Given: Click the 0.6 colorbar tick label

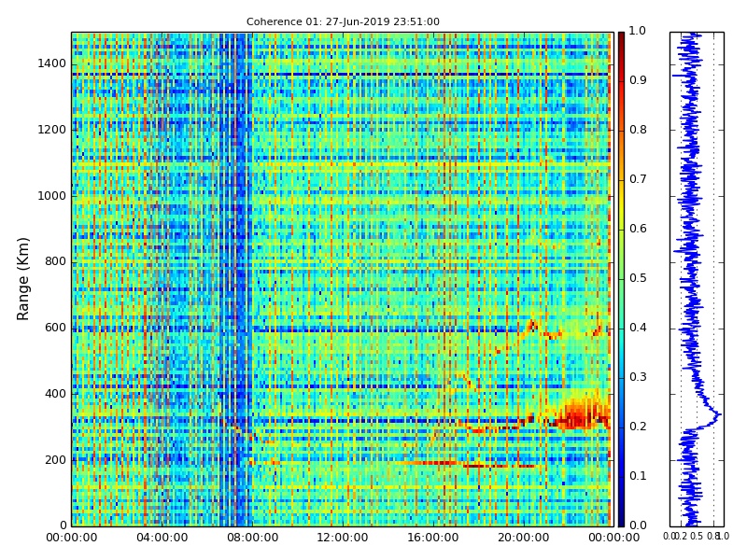Looking at the screenshot, I should pyautogui.click(x=638, y=229).
